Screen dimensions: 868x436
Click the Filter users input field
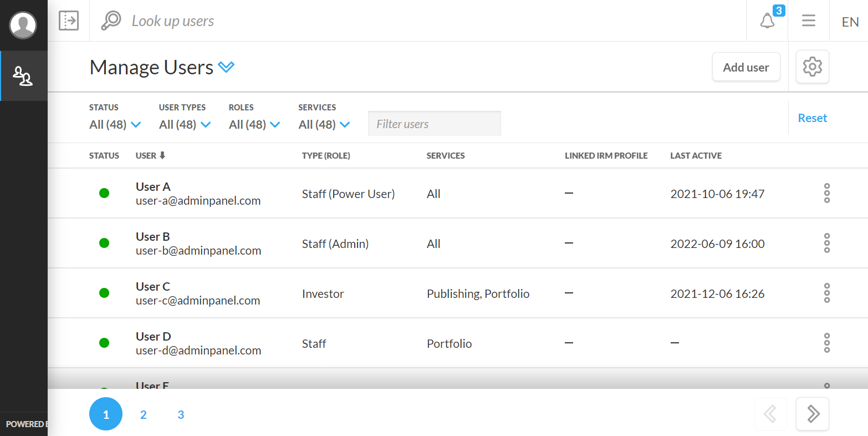434,124
